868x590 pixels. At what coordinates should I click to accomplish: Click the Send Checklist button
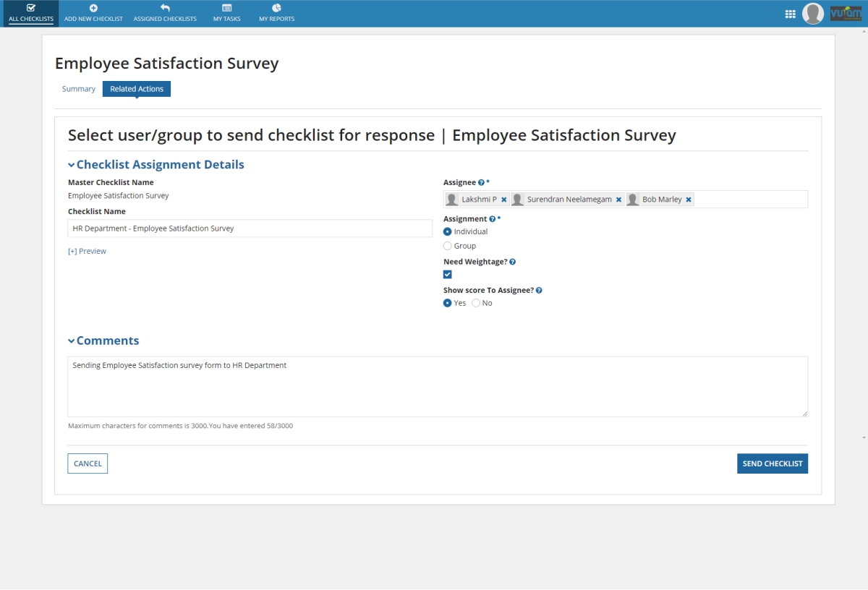[773, 463]
